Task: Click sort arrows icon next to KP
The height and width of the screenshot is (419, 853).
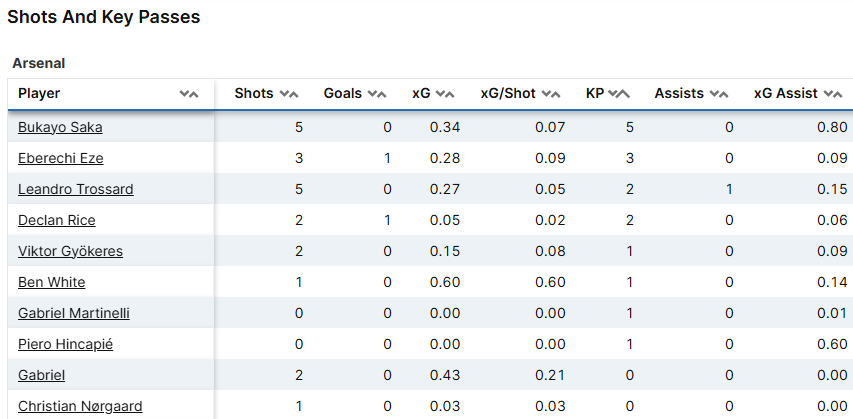Action: click(619, 94)
